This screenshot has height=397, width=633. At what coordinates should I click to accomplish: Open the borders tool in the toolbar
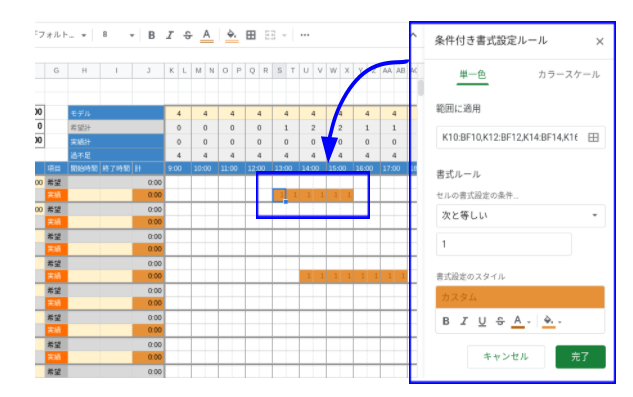point(251,35)
